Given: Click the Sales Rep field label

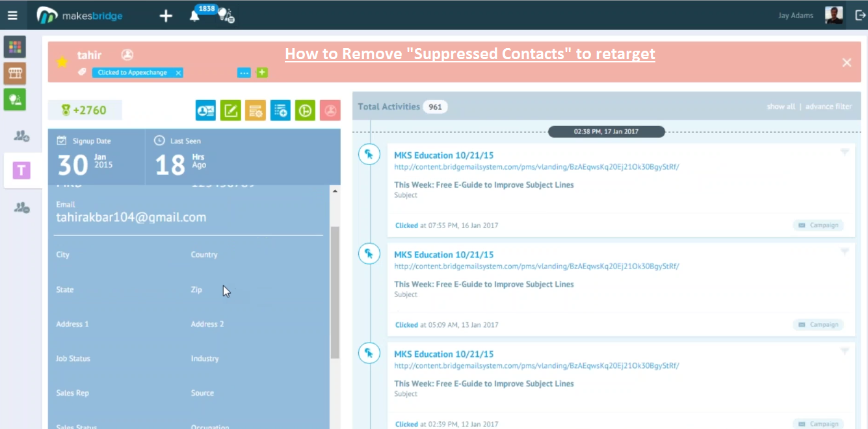Looking at the screenshot, I should (73, 393).
